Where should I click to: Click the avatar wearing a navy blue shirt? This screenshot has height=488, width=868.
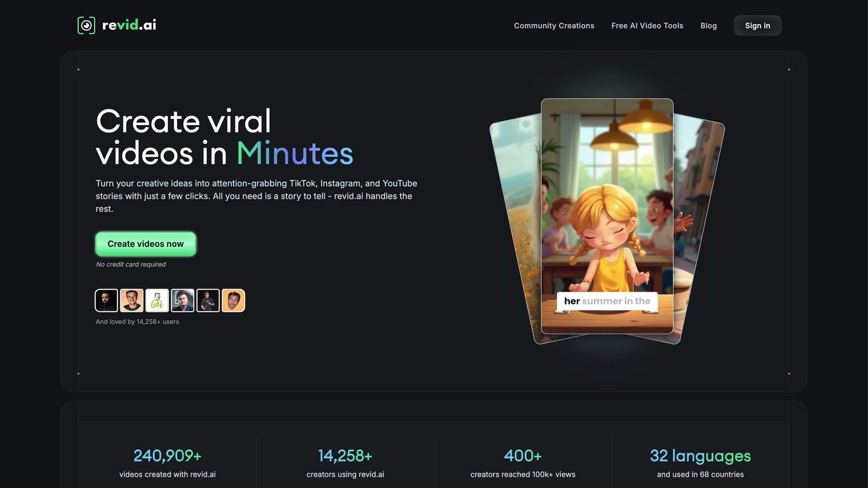click(x=182, y=301)
